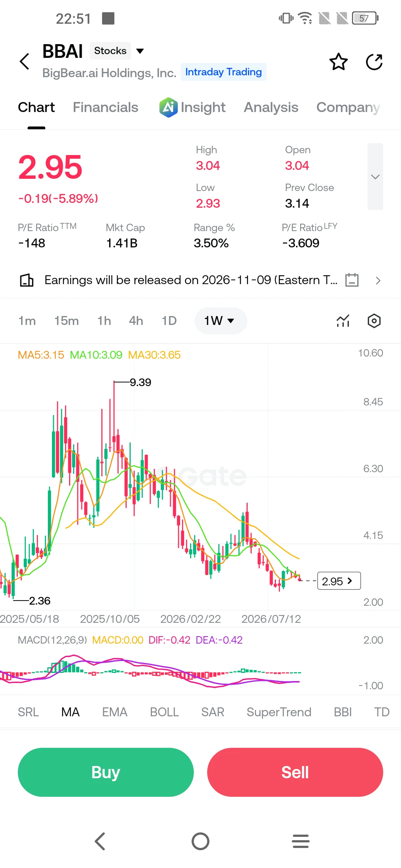Tap the MA5:3.15 legend label
The image size is (401, 868).
tap(41, 355)
